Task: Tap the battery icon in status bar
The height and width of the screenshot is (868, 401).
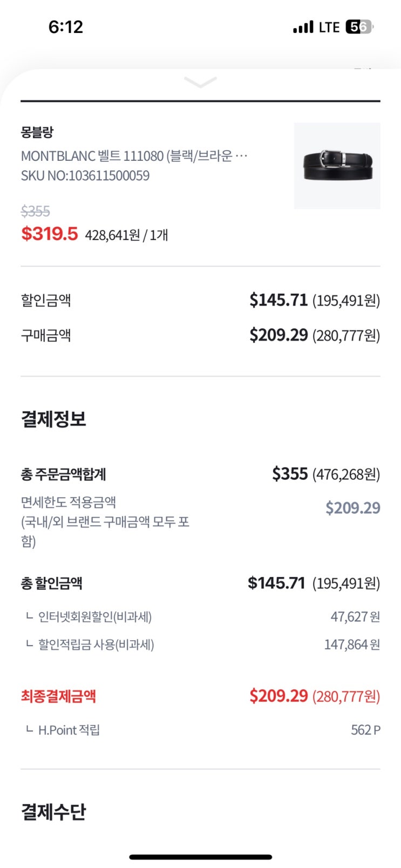Action: click(359, 27)
